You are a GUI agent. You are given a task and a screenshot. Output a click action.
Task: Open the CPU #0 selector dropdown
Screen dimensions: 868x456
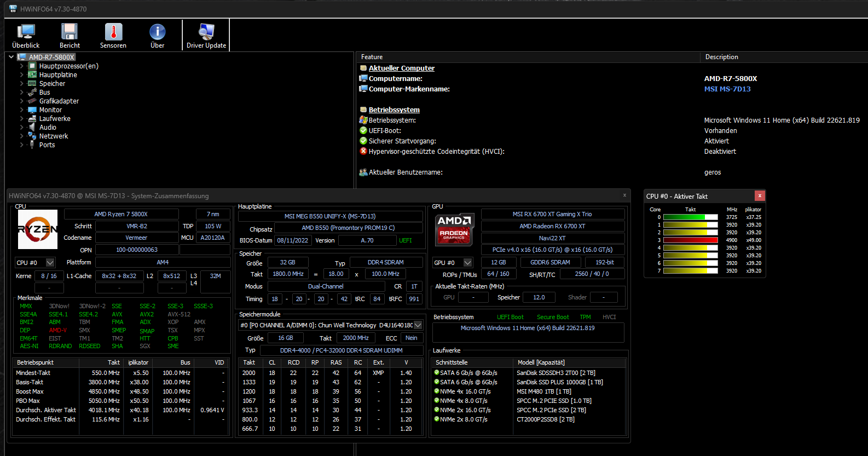(50, 263)
